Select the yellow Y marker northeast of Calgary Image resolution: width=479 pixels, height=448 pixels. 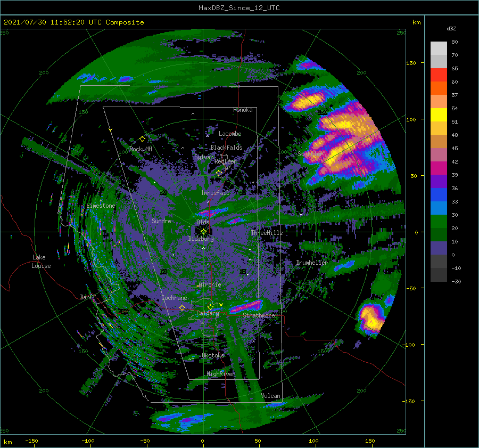221,305
